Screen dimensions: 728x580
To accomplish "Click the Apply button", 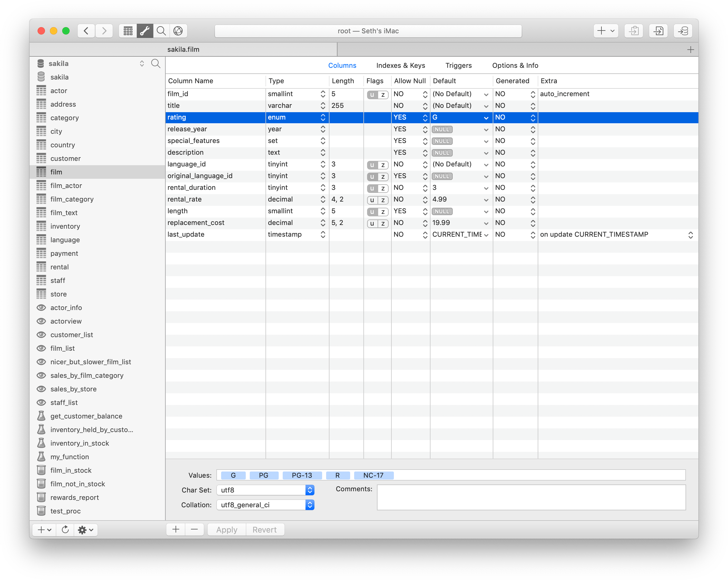I will click(x=227, y=529).
